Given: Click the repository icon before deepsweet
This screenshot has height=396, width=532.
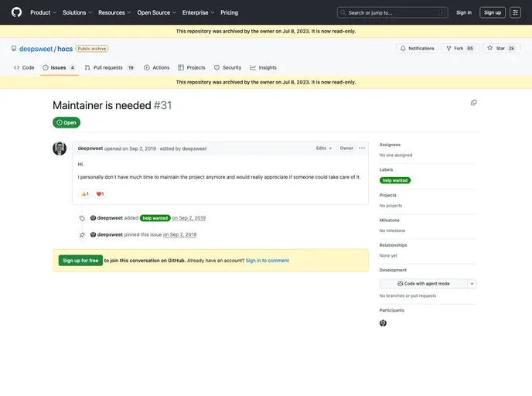Looking at the screenshot, I should point(14,49).
